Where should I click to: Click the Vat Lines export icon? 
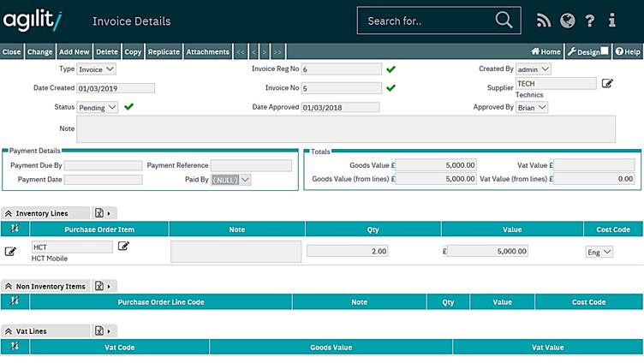(x=99, y=330)
